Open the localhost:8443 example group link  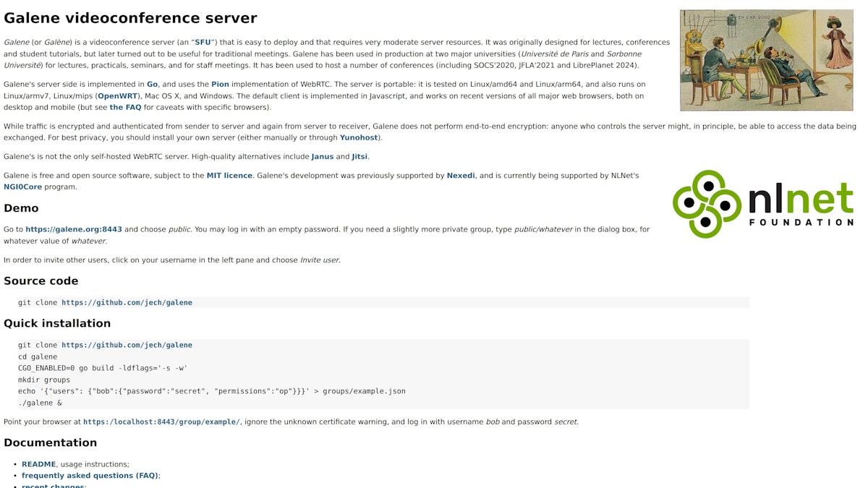click(x=161, y=422)
